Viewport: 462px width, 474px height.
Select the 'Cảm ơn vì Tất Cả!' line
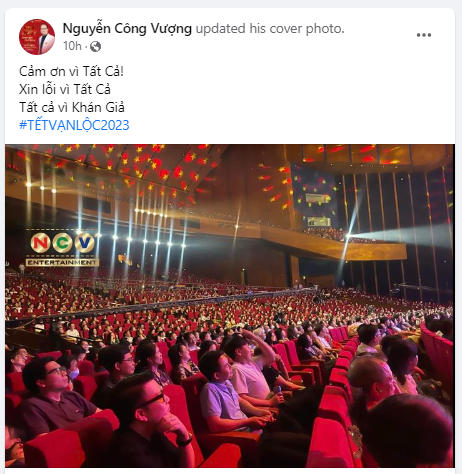pyautogui.click(x=71, y=71)
